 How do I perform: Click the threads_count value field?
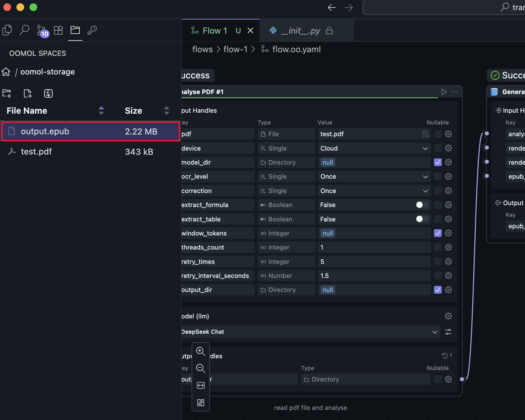point(374,248)
